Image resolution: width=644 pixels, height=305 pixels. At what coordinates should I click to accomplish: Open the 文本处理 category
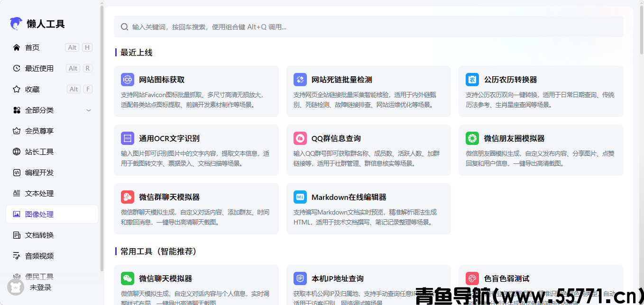tap(52, 193)
